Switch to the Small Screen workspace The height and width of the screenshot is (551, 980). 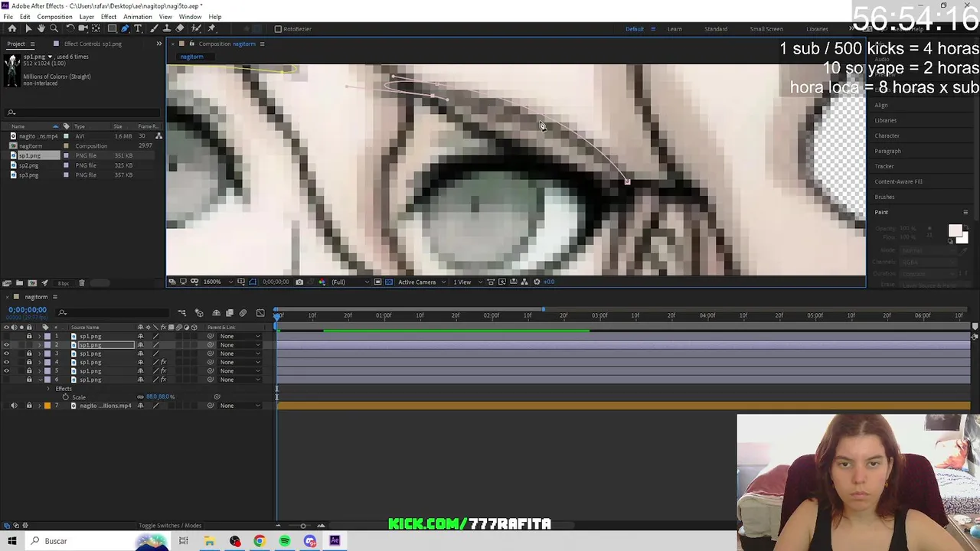pos(766,29)
